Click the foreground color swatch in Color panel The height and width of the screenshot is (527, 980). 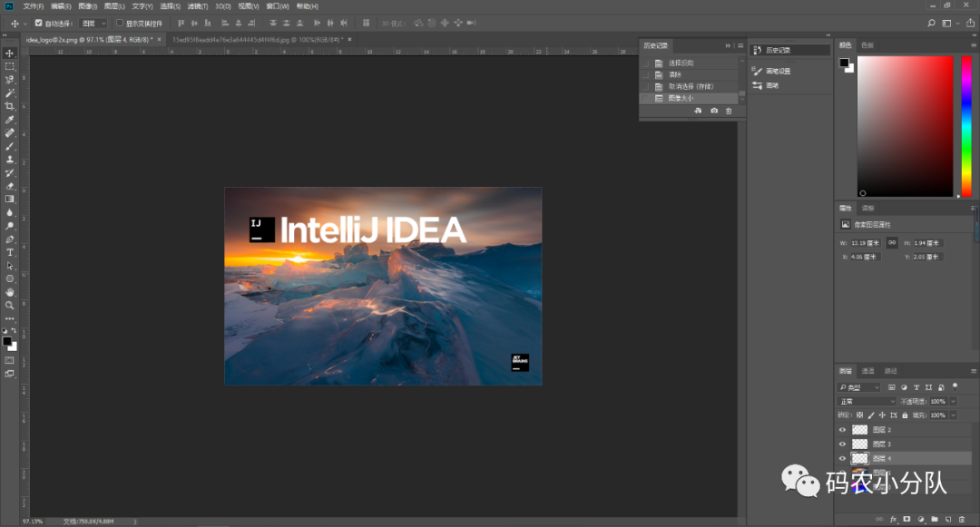844,63
